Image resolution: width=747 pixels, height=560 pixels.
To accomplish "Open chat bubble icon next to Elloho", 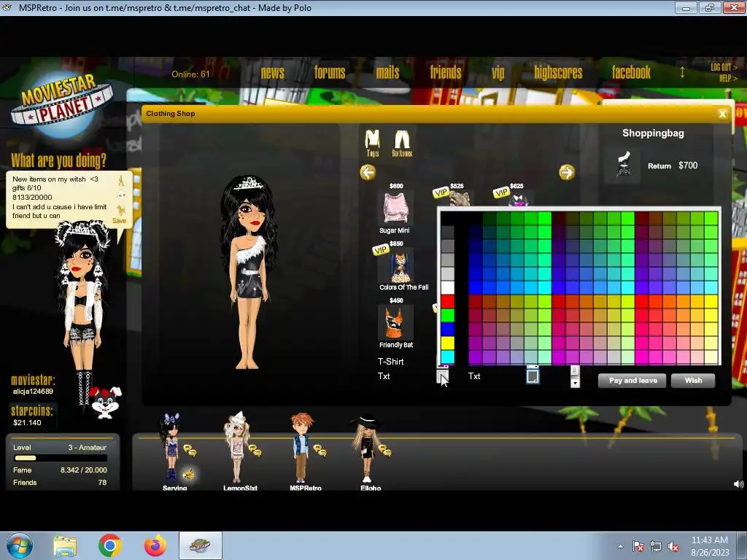I will (385, 450).
